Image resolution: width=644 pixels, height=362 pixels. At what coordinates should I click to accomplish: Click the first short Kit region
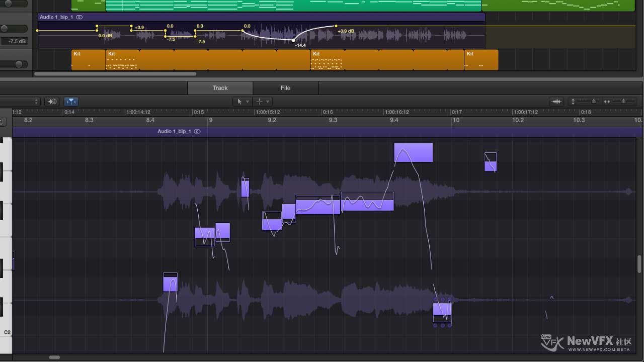tap(89, 60)
